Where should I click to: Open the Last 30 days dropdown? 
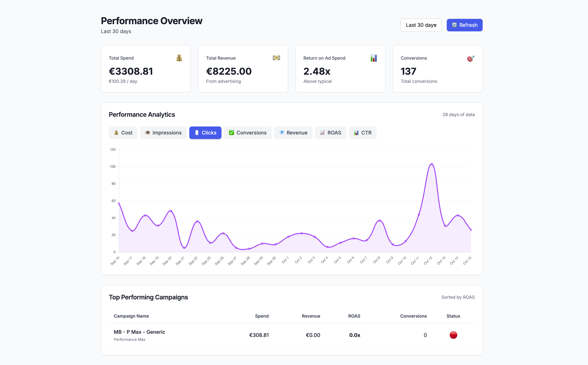[x=421, y=25]
